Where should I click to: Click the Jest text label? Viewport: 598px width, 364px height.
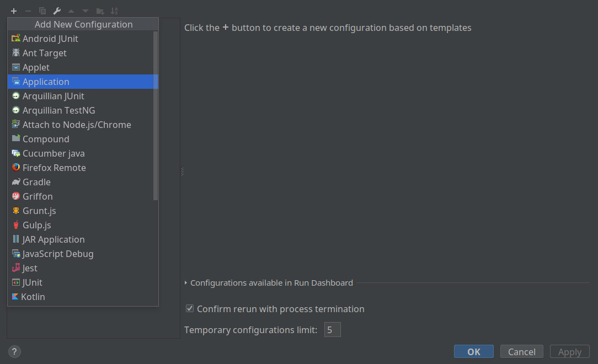[30, 269]
